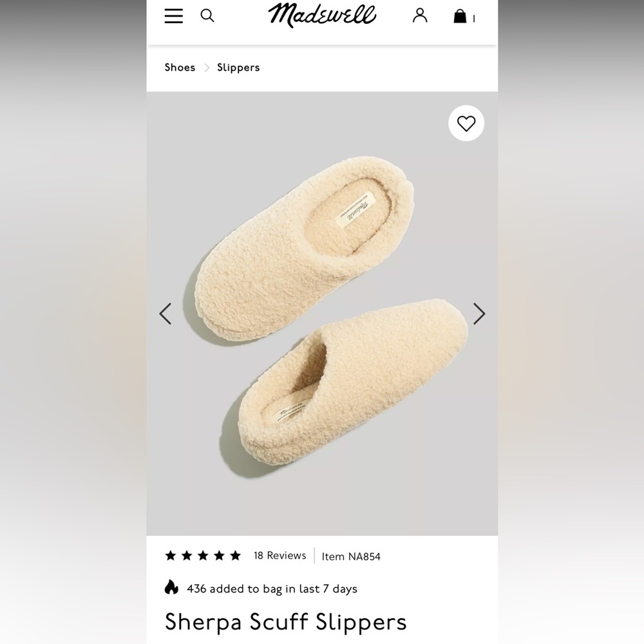This screenshot has height=644, width=644.
Task: Open Shoes category from breadcrumb
Action: tap(180, 68)
